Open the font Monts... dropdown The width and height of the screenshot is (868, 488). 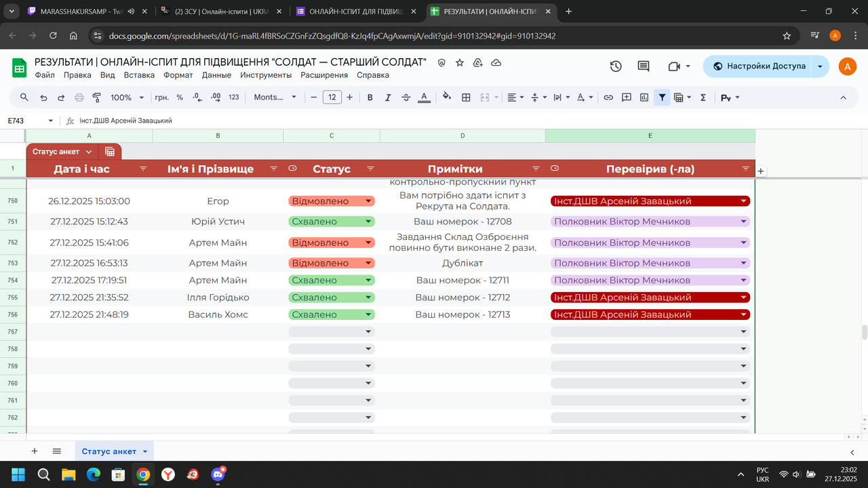click(x=275, y=98)
